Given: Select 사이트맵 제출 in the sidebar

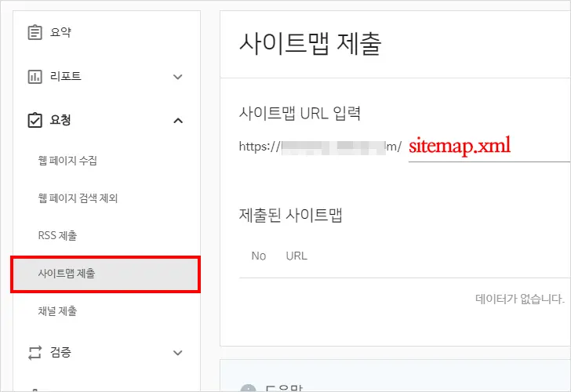Looking at the screenshot, I should point(105,274).
